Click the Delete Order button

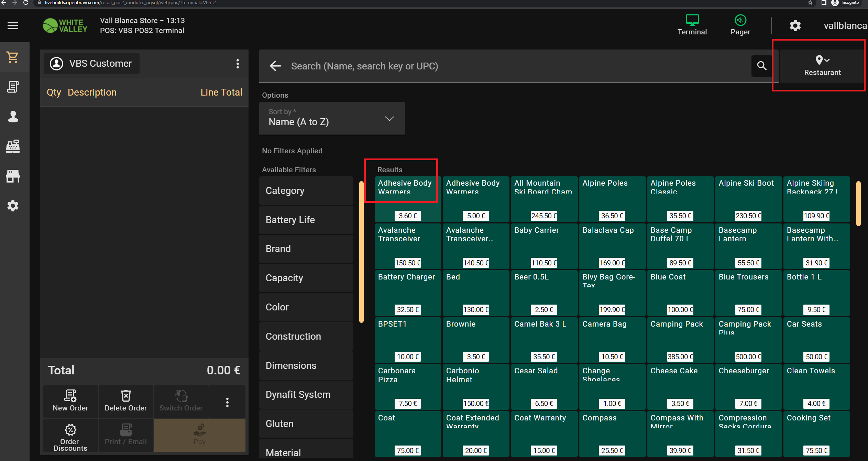coord(125,401)
